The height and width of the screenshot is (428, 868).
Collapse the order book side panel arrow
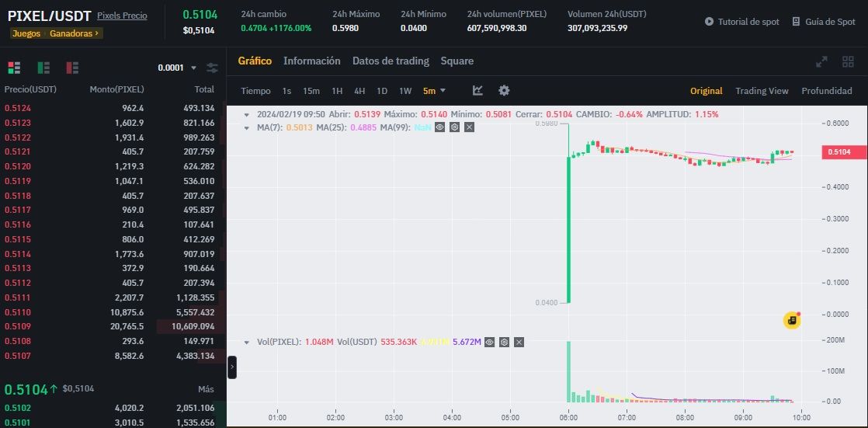coord(232,367)
